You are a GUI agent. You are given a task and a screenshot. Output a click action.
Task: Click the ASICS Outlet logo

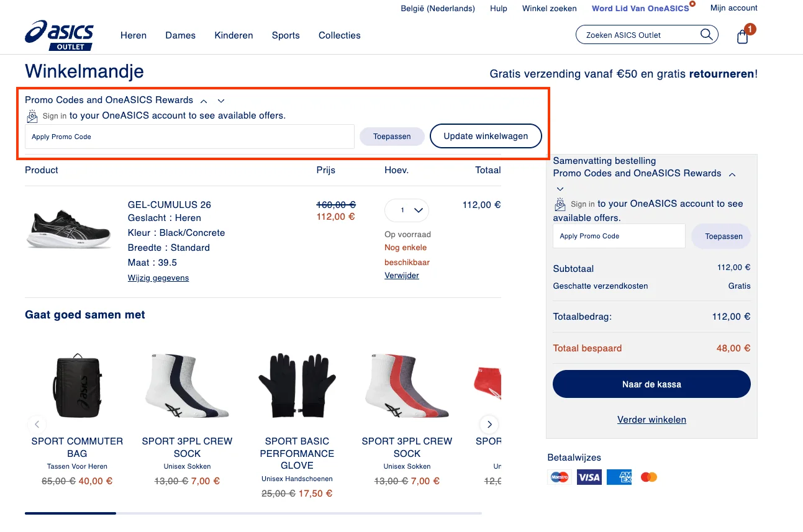(x=59, y=35)
